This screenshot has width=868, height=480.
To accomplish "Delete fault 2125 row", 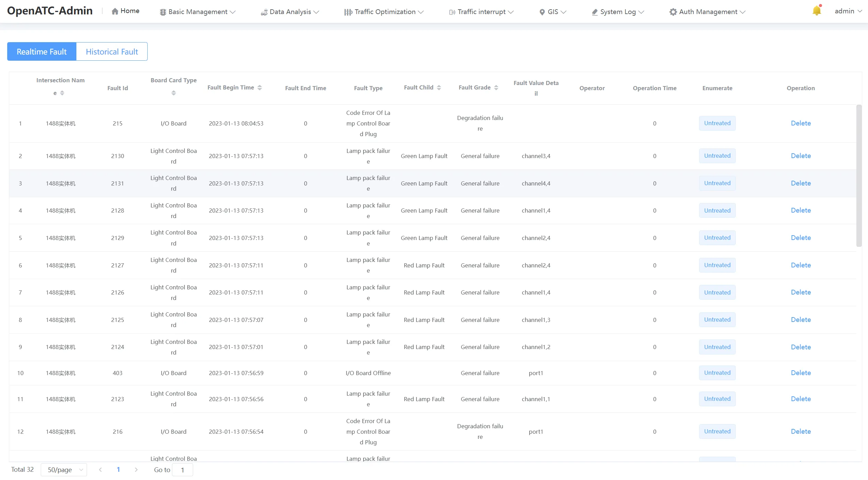I will tap(801, 320).
